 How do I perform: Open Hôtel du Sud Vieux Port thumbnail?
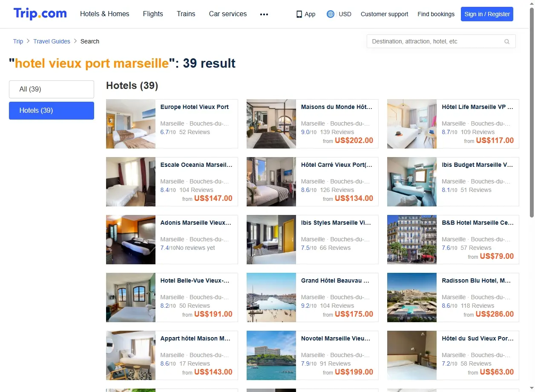tap(412, 355)
